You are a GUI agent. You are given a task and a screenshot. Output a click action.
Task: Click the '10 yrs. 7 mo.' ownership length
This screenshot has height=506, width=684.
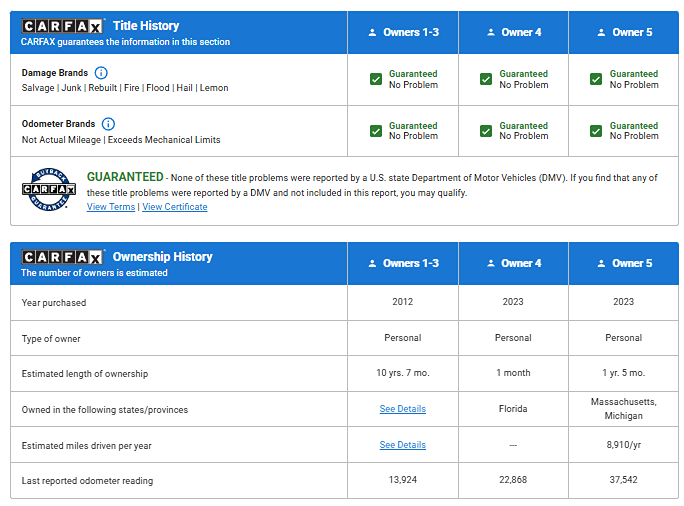(403, 373)
